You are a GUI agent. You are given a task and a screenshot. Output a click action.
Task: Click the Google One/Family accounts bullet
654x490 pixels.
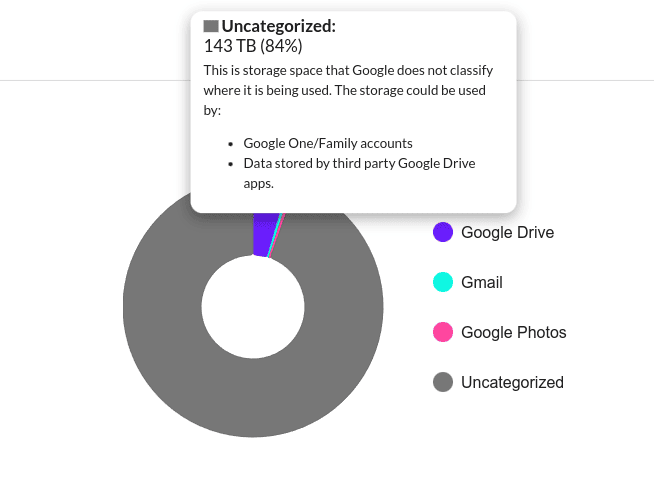pyautogui.click(x=328, y=143)
